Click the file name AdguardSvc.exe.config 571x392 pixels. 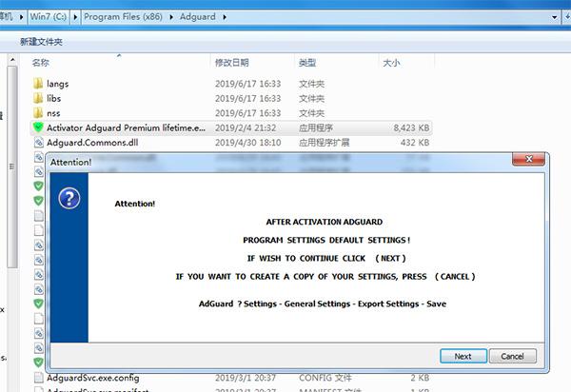click(x=93, y=378)
